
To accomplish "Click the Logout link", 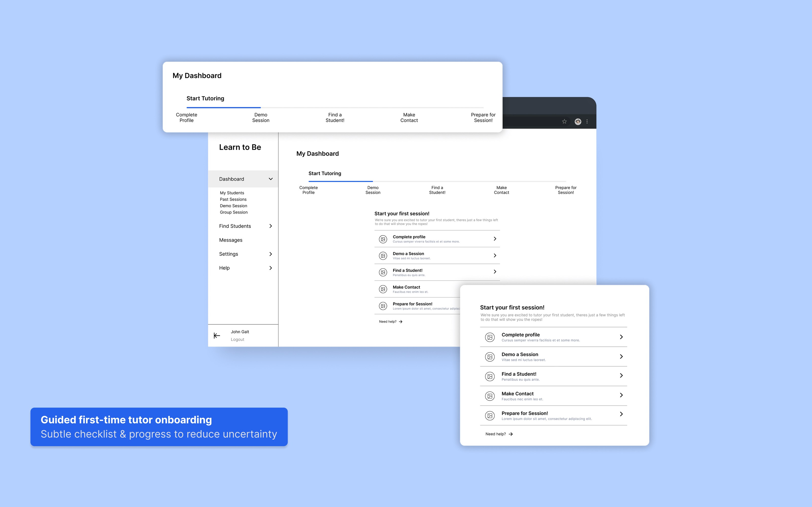I will pos(237,339).
